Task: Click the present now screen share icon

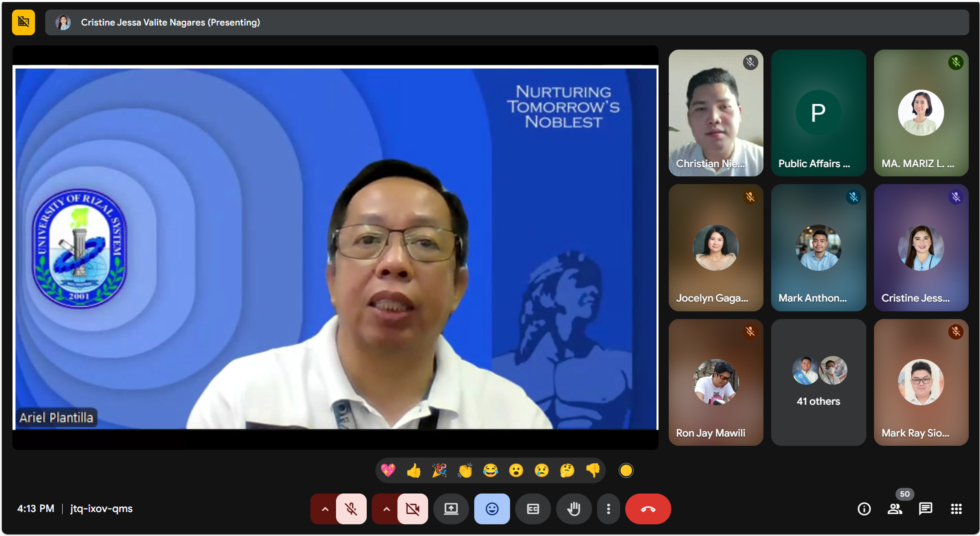Action: (451, 509)
